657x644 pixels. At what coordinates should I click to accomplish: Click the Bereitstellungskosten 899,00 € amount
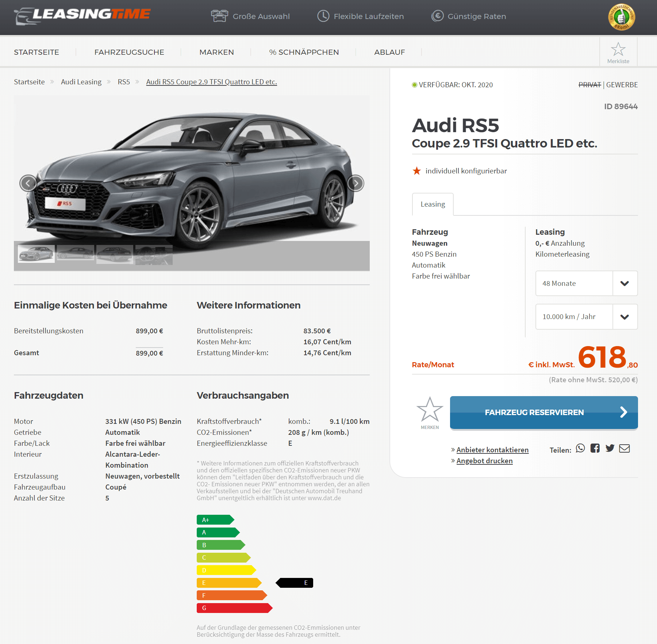pyautogui.click(x=149, y=331)
